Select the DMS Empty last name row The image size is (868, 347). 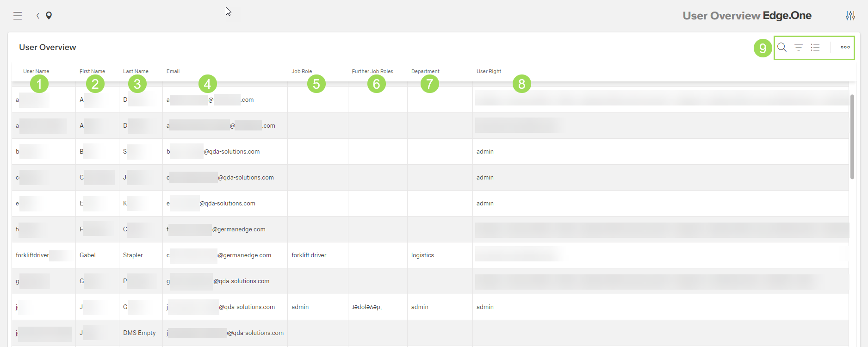(x=139, y=333)
